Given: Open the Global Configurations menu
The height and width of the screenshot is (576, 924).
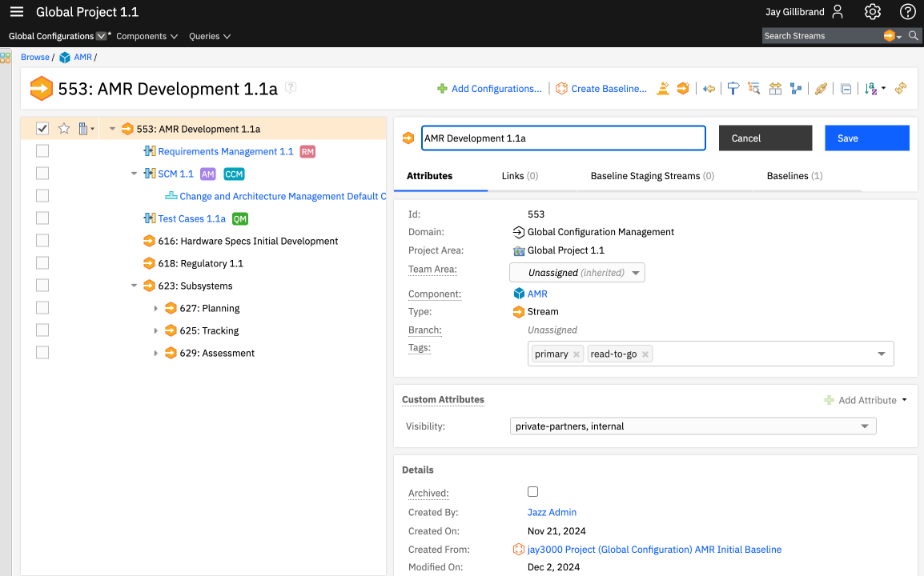Looking at the screenshot, I should tap(57, 36).
